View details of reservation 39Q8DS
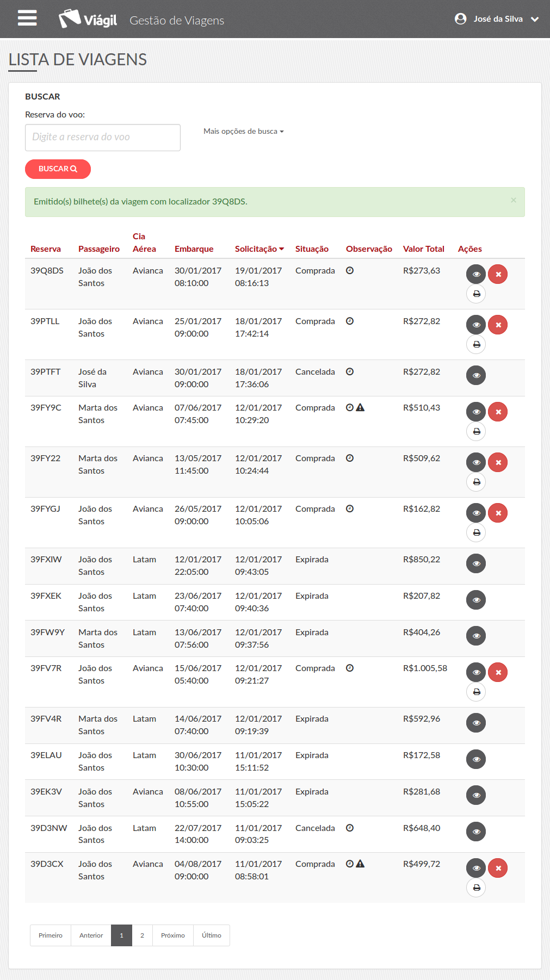Image resolution: width=550 pixels, height=980 pixels. (475, 274)
